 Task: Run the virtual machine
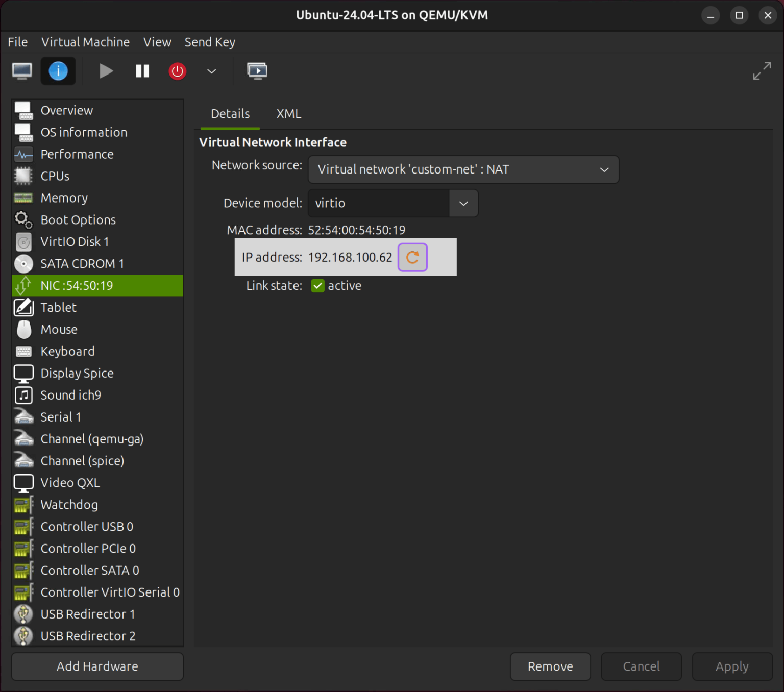[x=106, y=71]
